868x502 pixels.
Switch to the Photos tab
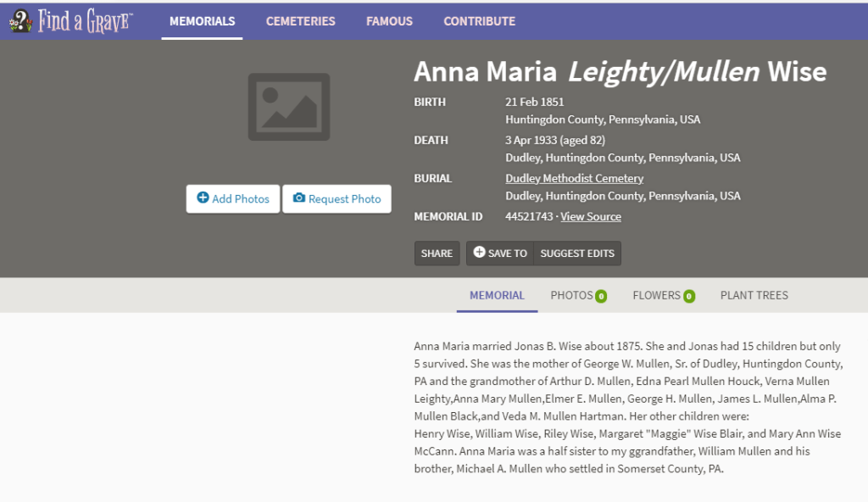[x=571, y=295]
